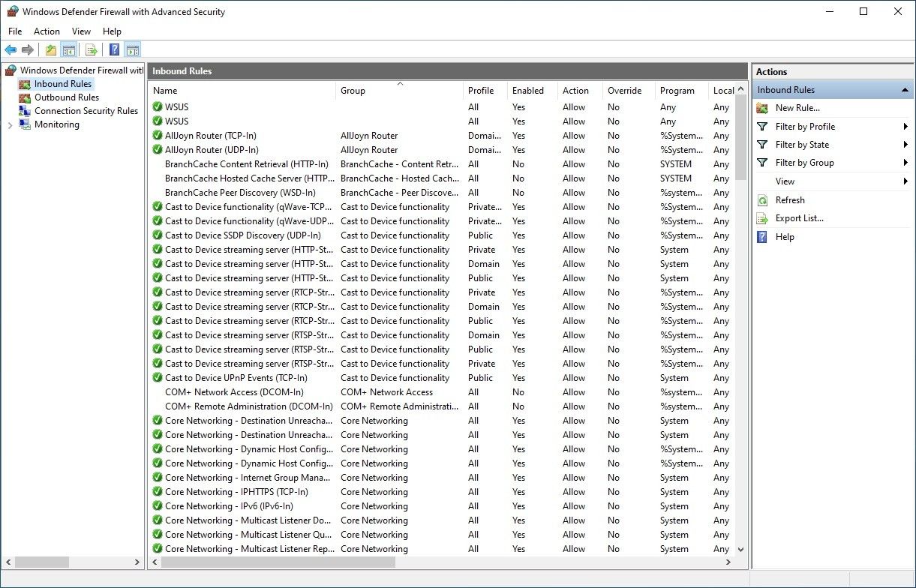The image size is (916, 588).
Task: Open Filter by Profile submenu
Action: (x=832, y=127)
